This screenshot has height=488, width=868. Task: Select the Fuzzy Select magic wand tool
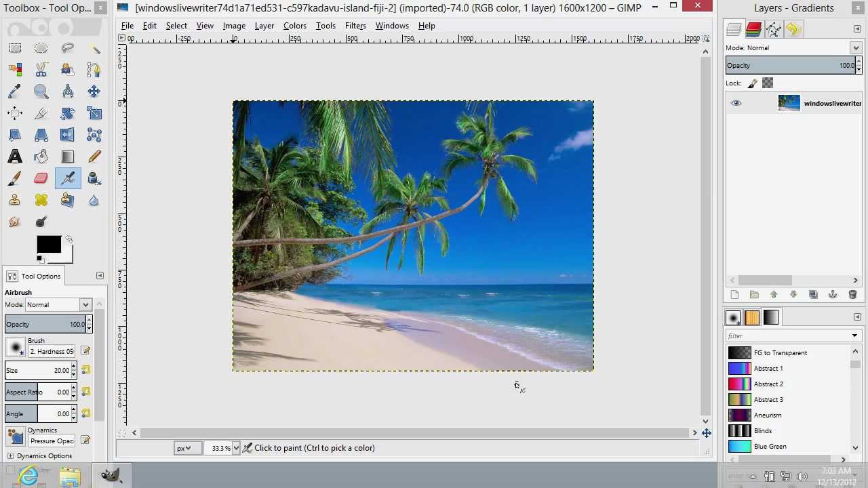(94, 48)
